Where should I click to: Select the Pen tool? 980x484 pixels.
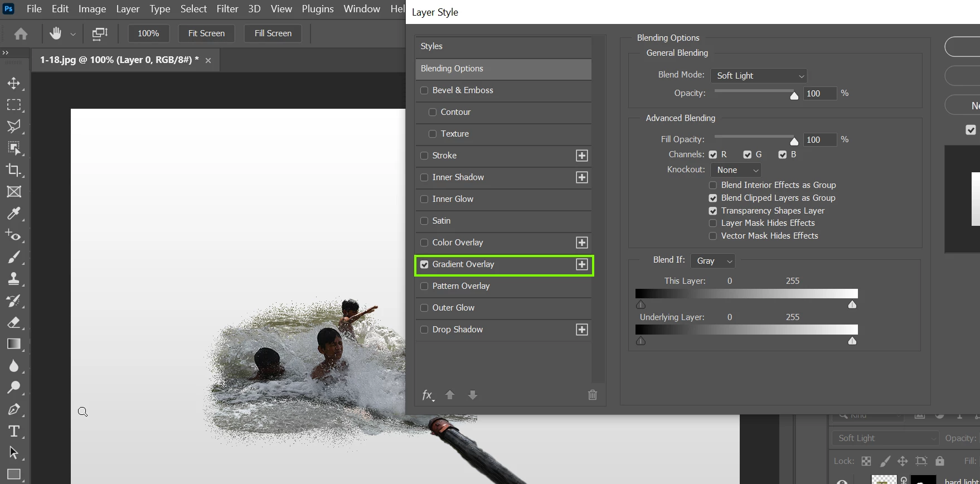(14, 409)
